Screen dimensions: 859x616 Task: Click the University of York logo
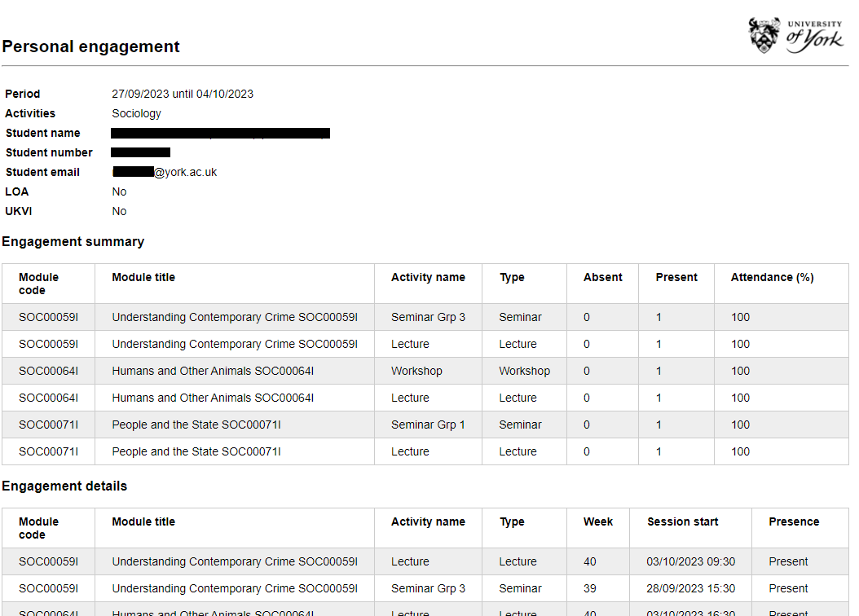795,36
